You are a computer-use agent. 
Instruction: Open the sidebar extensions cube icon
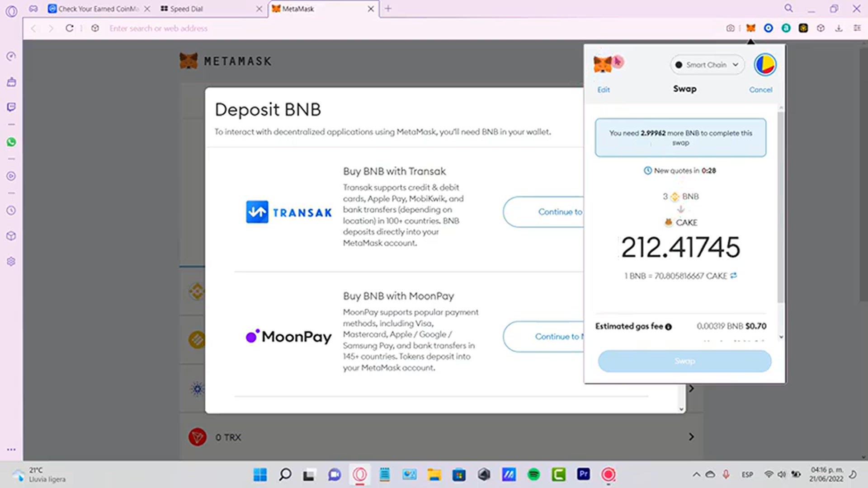[11, 236]
